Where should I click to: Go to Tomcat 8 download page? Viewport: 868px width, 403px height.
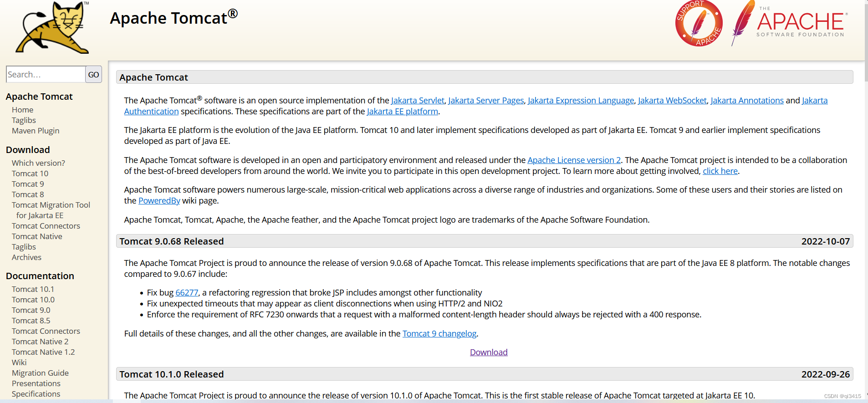pos(28,194)
